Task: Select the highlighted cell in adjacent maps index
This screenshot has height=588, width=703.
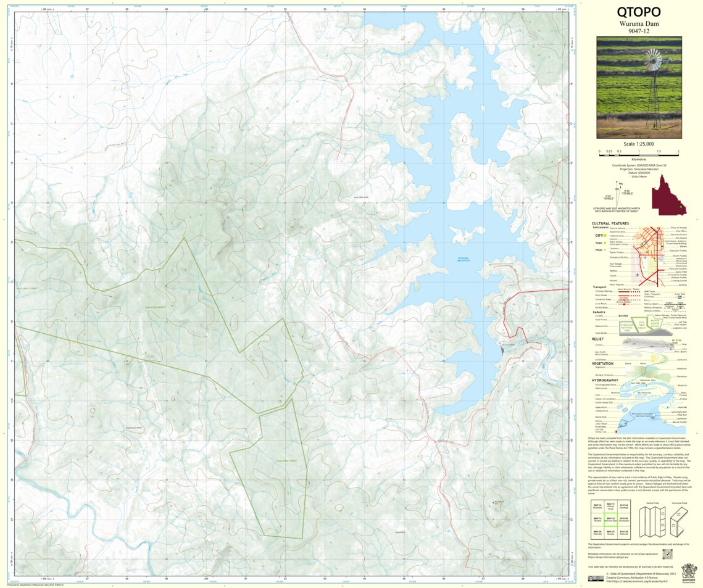Action: (611, 518)
